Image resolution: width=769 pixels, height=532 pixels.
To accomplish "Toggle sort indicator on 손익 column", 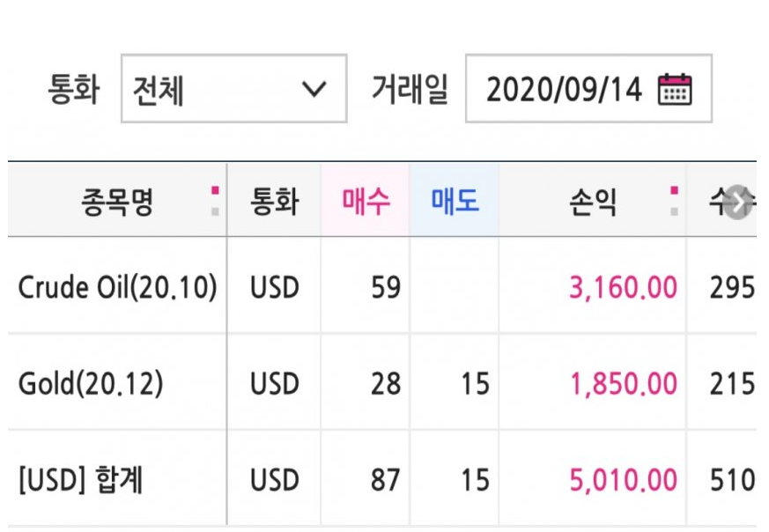I will [x=675, y=201].
